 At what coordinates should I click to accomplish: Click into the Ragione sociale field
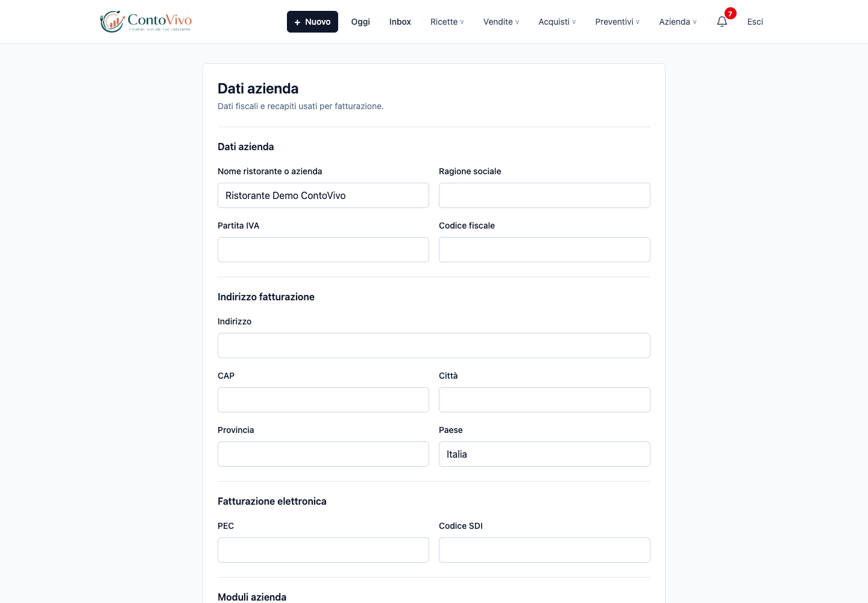[544, 195]
